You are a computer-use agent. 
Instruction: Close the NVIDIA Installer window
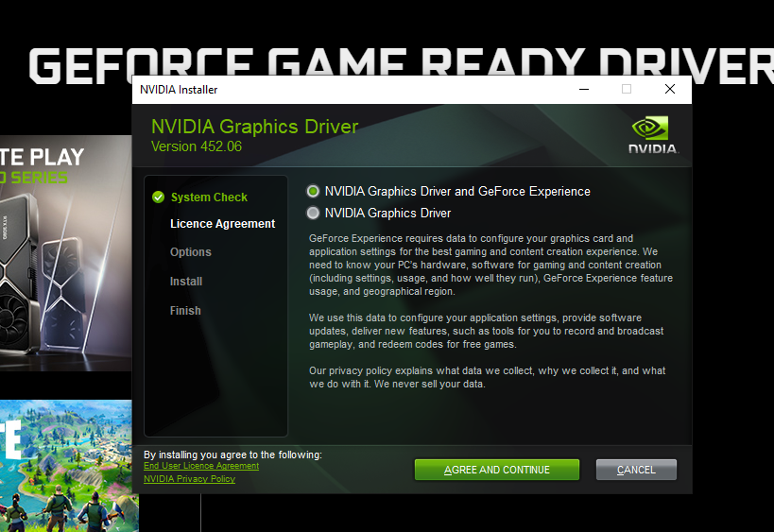click(x=670, y=90)
